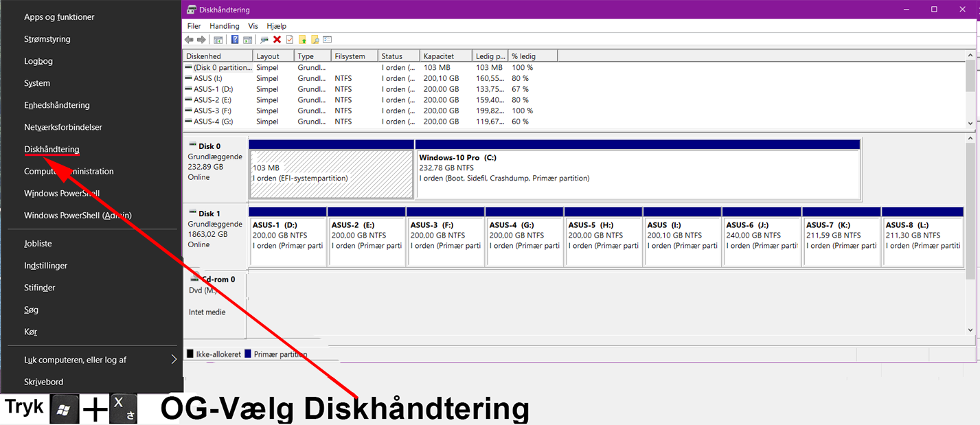Click the disk connect toolbar icon

pos(264,40)
